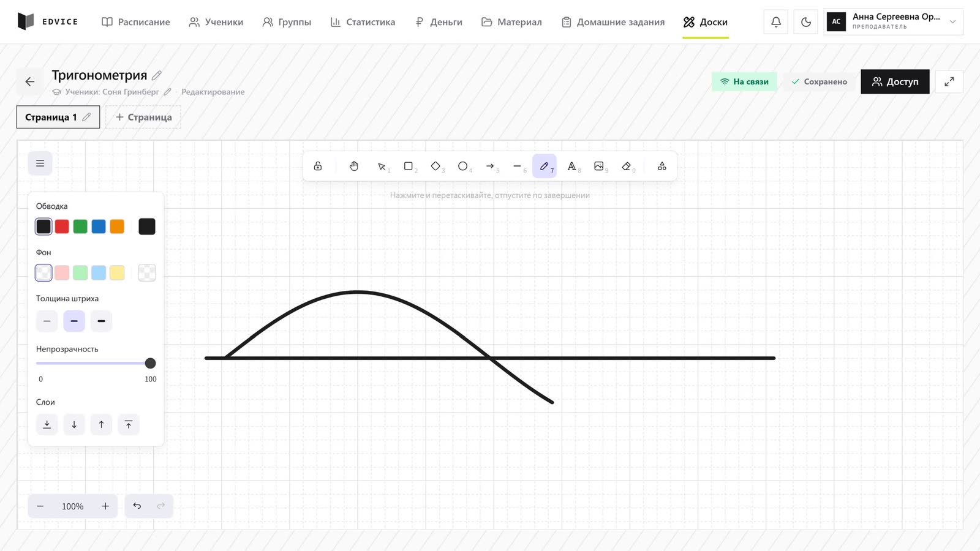
Task: Pick red stroke color swatch
Action: click(62, 227)
